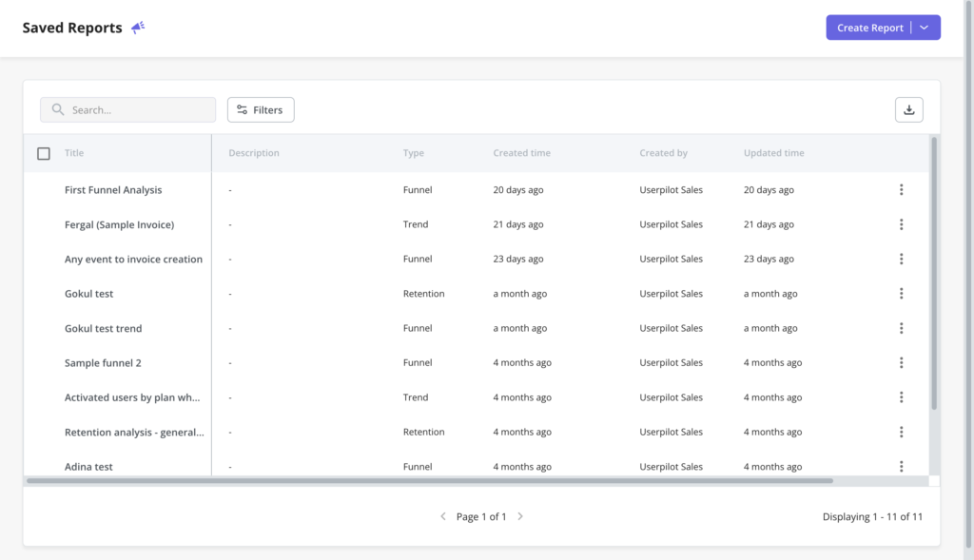This screenshot has height=560, width=974.
Task: Sort by the Type column header
Action: point(413,153)
